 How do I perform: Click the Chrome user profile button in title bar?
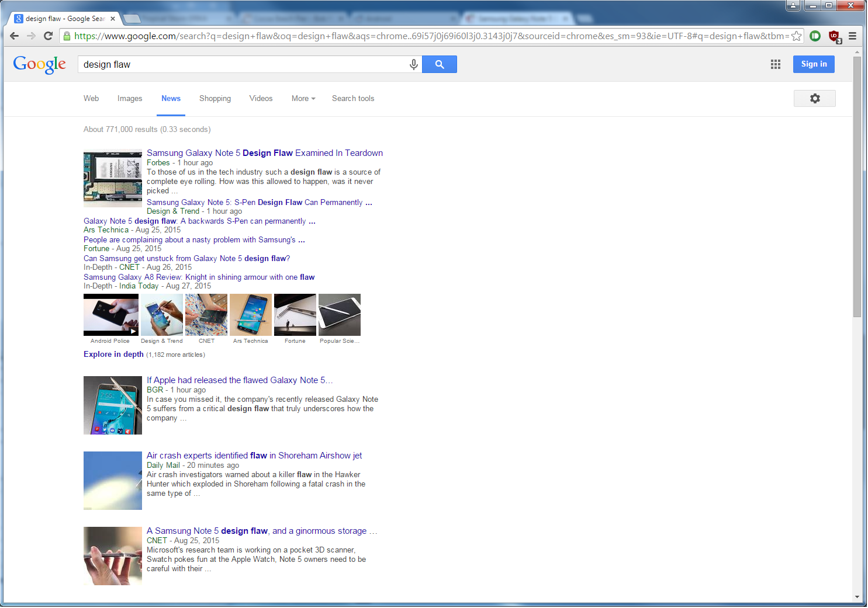(793, 6)
